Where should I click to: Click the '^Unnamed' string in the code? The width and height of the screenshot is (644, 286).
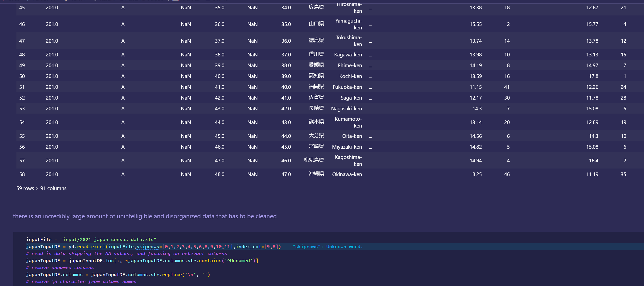coord(239,260)
